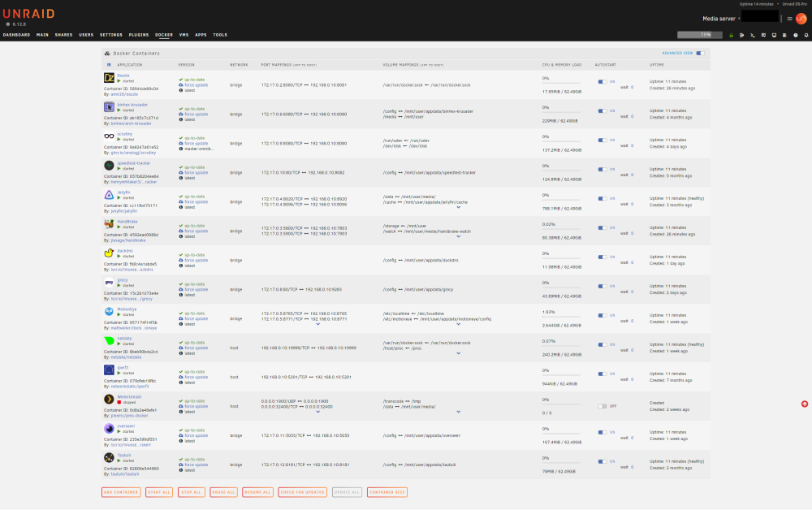Toggle autostart for duckdns
This screenshot has height=510, width=812.
pos(603,257)
